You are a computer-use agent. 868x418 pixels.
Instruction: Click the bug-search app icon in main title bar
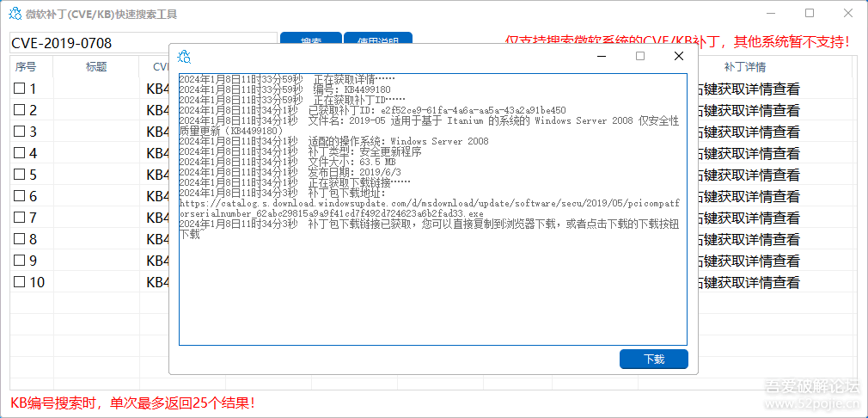pyautogui.click(x=15, y=14)
